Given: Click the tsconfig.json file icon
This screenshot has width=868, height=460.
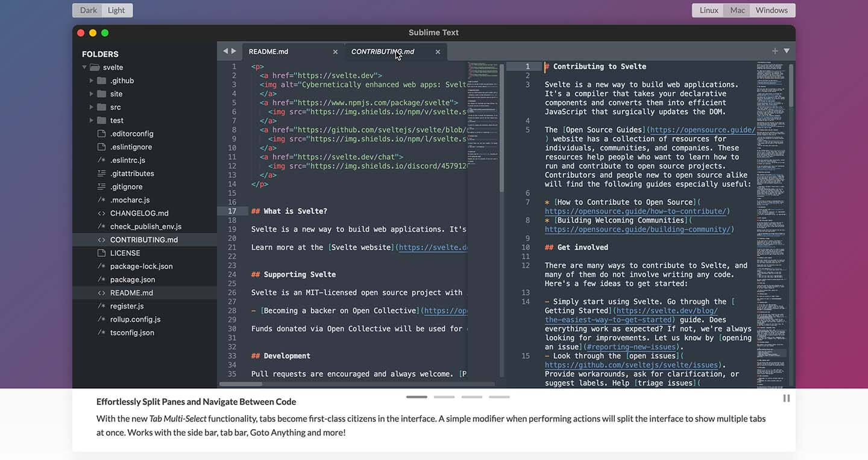Looking at the screenshot, I should (101, 333).
